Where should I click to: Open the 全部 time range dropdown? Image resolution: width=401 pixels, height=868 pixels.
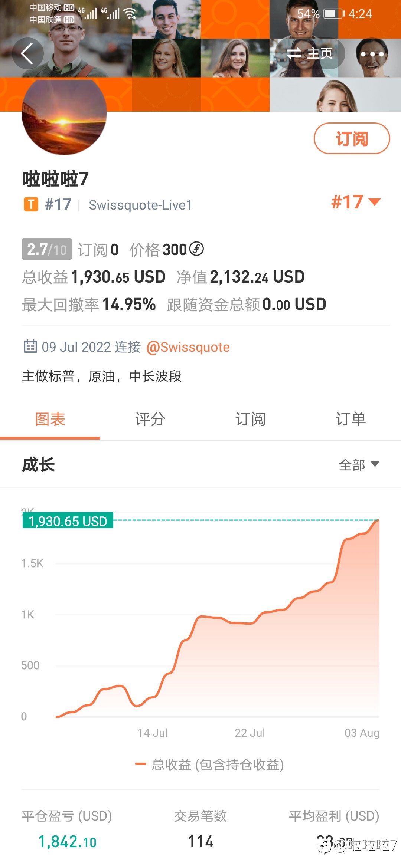[359, 464]
